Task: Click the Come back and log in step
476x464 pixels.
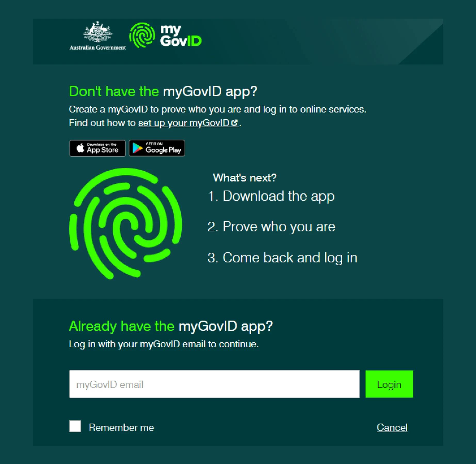Action: [x=283, y=258]
